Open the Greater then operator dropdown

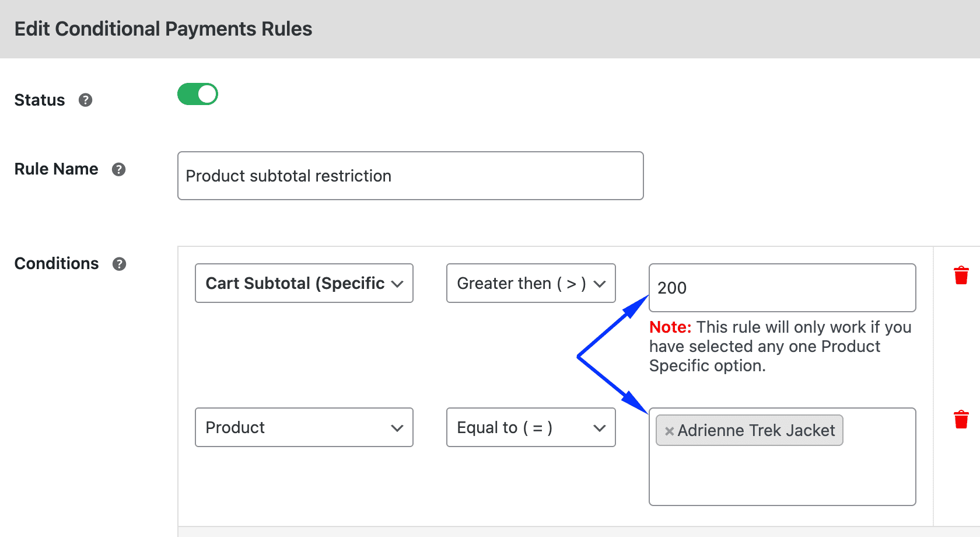point(530,283)
